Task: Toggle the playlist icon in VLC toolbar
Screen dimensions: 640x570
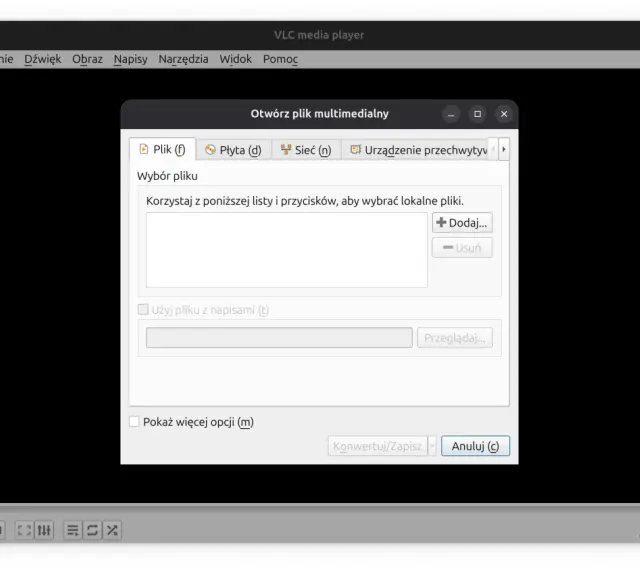Action: [x=73, y=530]
